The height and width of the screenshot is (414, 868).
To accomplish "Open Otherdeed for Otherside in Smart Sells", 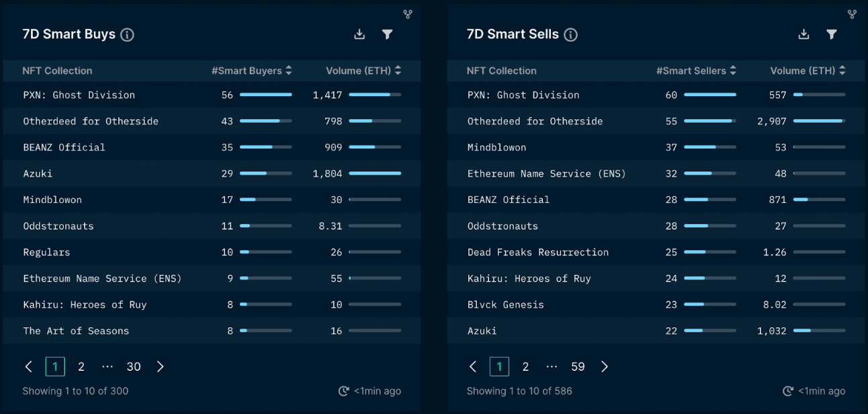I will tap(535, 121).
